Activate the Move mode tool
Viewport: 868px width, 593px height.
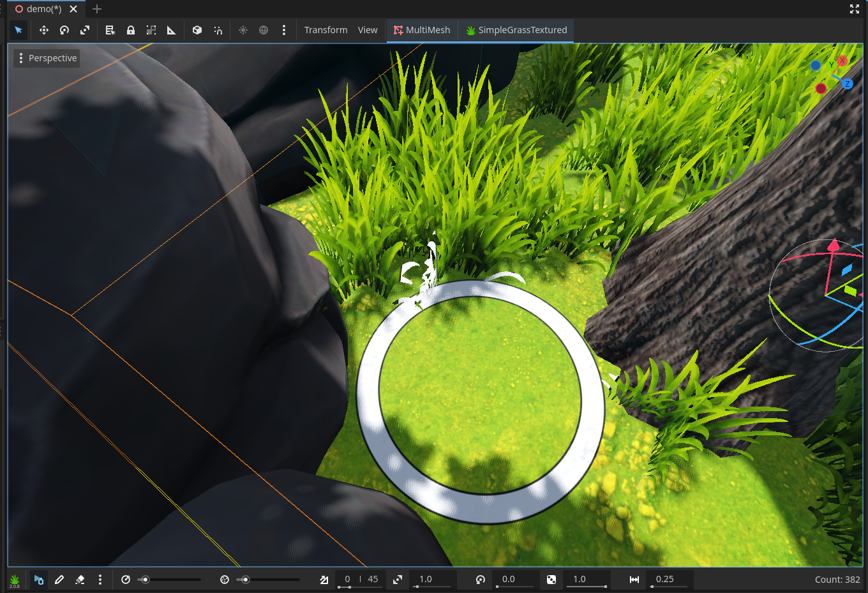(43, 30)
